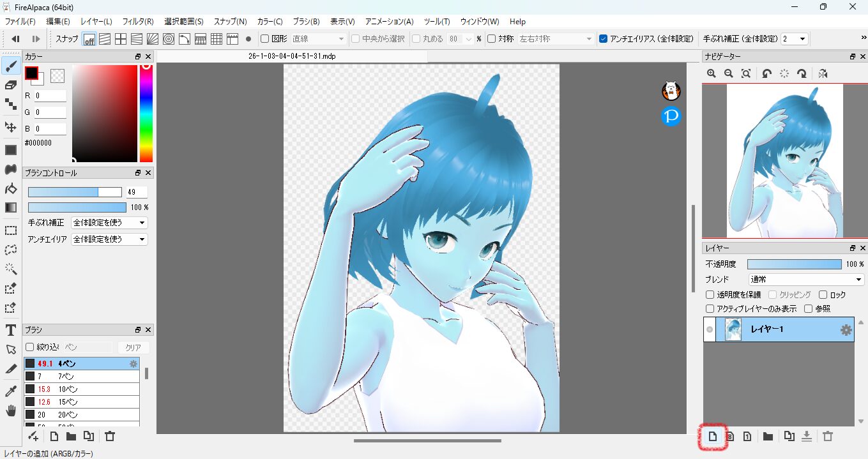Screen dimensions: 868x459
Task: Toggle the 透明度を保護 checkbox
Action: tap(710, 295)
